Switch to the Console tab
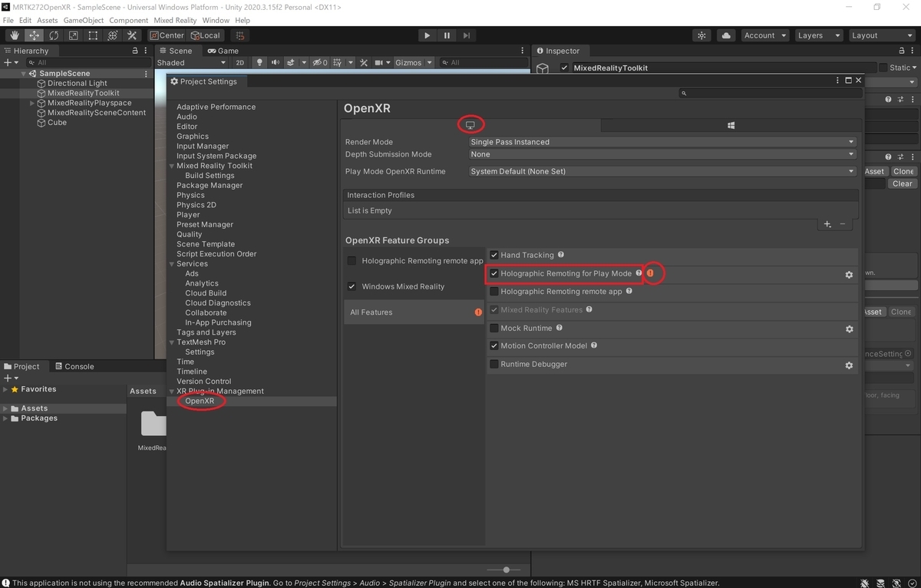Image resolution: width=921 pixels, height=588 pixels. point(74,366)
